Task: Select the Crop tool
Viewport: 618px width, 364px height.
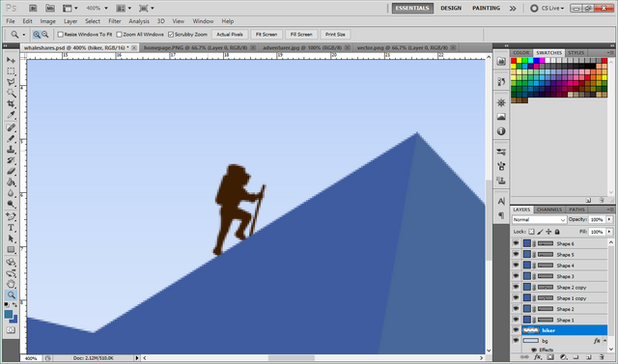Action: tap(11, 104)
